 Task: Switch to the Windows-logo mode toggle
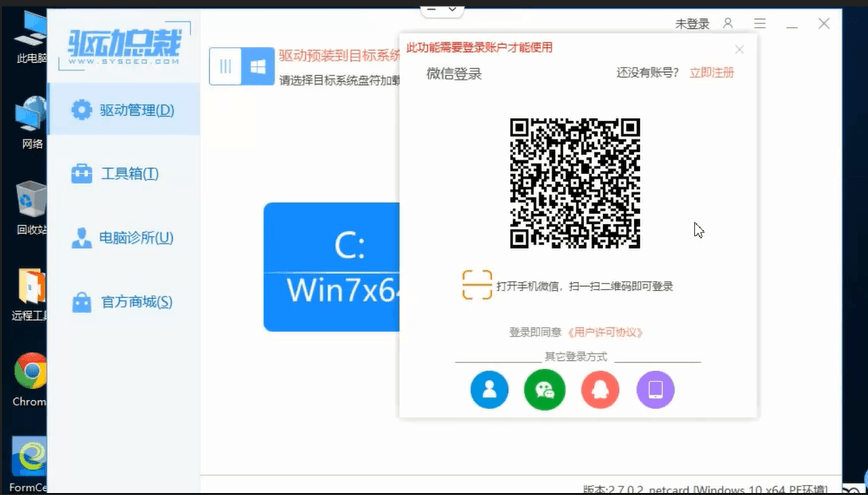coord(258,66)
